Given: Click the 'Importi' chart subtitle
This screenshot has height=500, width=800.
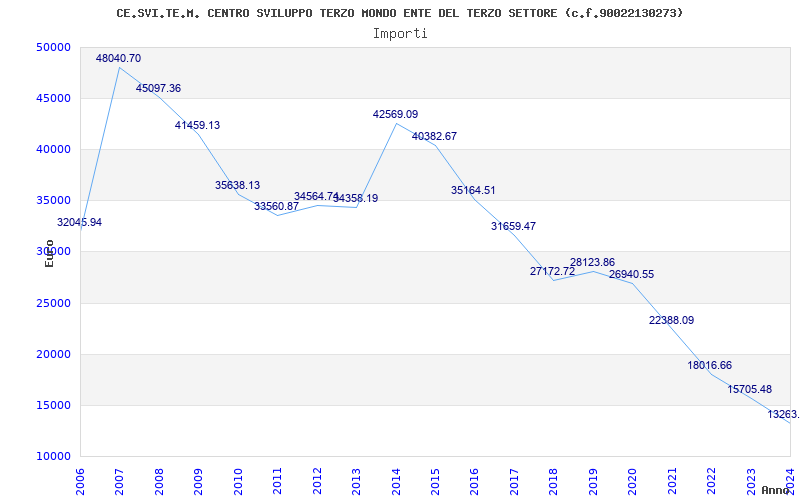Looking at the screenshot, I should click(x=400, y=33).
